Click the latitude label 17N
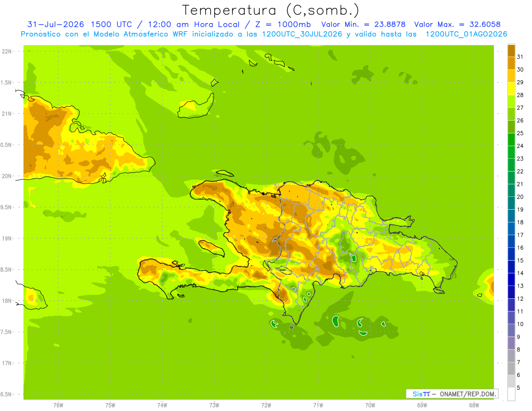Viewport: 532px width, 411px height. pos(7,363)
